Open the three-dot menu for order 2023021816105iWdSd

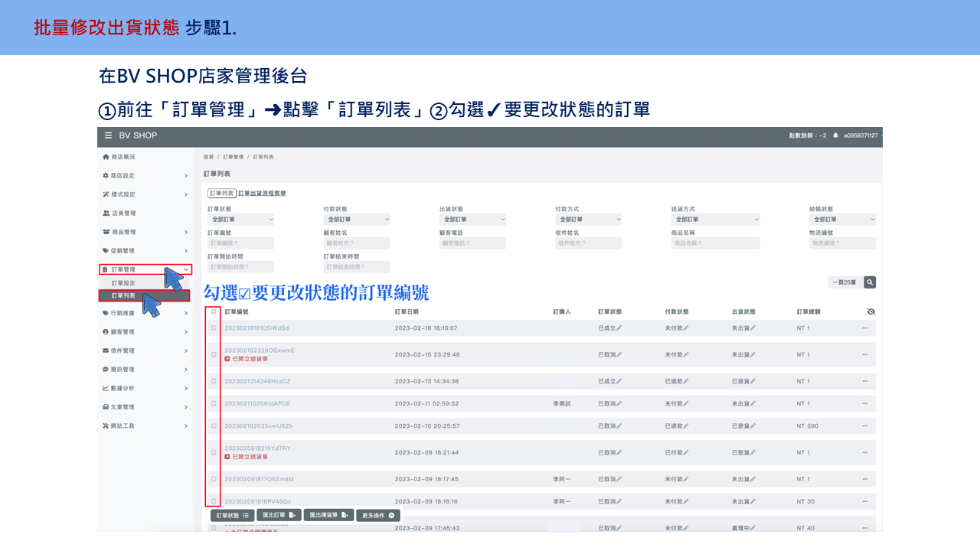click(865, 328)
